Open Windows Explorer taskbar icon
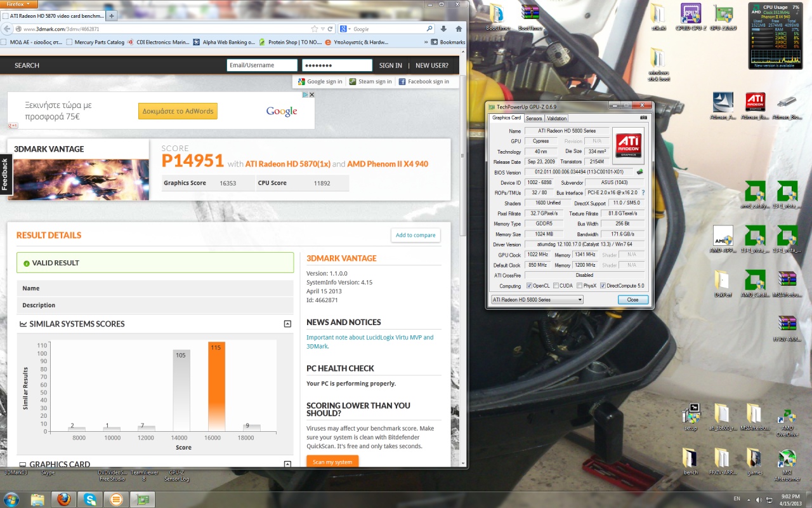This screenshot has width=812, height=508. (x=37, y=499)
